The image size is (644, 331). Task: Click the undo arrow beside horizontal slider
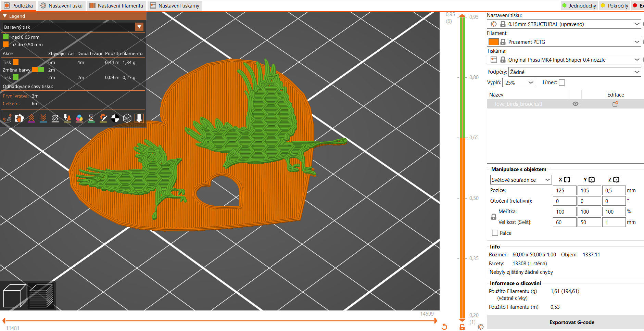444,327
